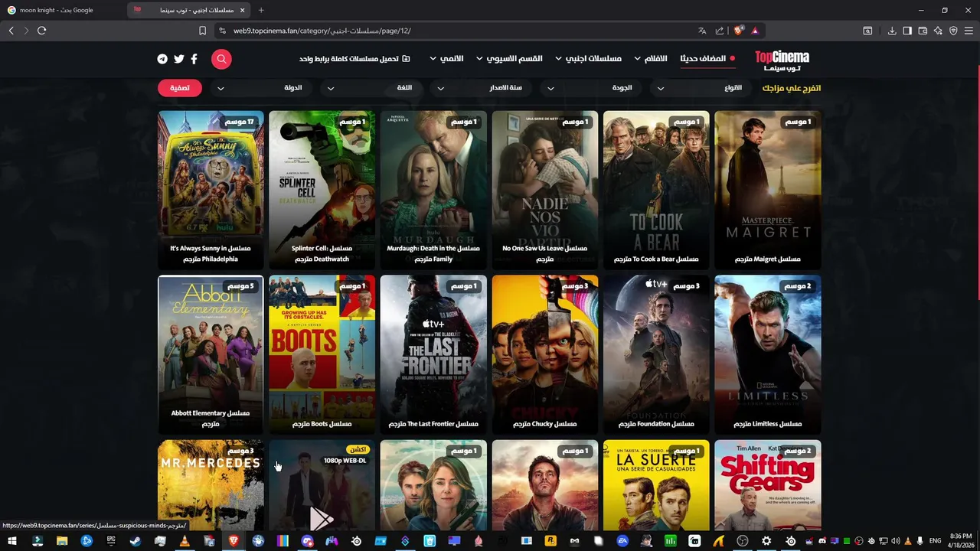
Task: Open the الافلام movies menu item
Action: coord(656,59)
